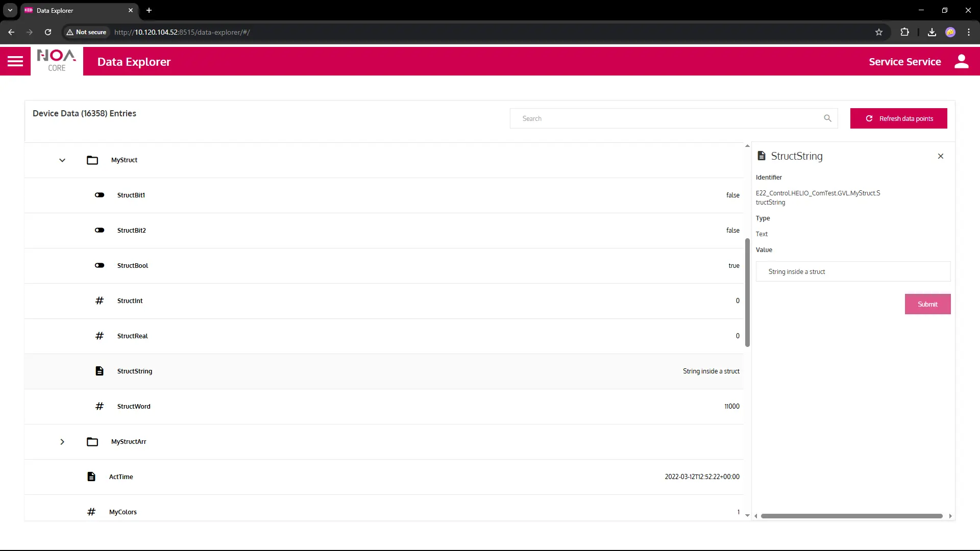Click the StructInt number hash icon
980x551 pixels.
coord(100,300)
